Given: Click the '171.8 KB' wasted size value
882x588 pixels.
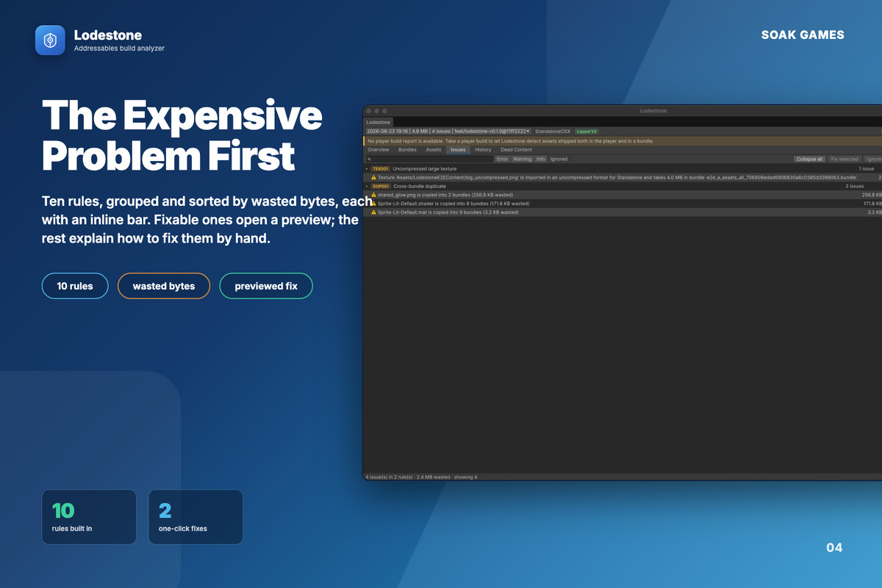Looking at the screenshot, I should pos(872,204).
